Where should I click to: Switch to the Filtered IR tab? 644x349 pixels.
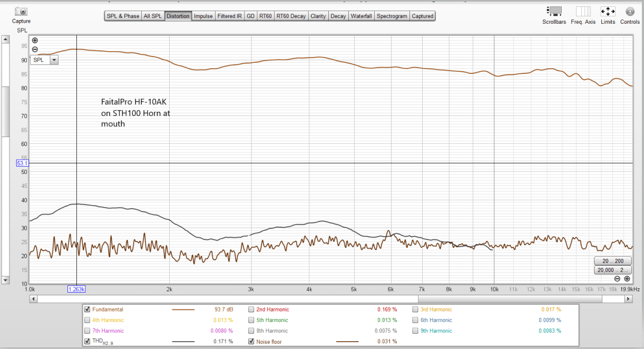(x=230, y=16)
